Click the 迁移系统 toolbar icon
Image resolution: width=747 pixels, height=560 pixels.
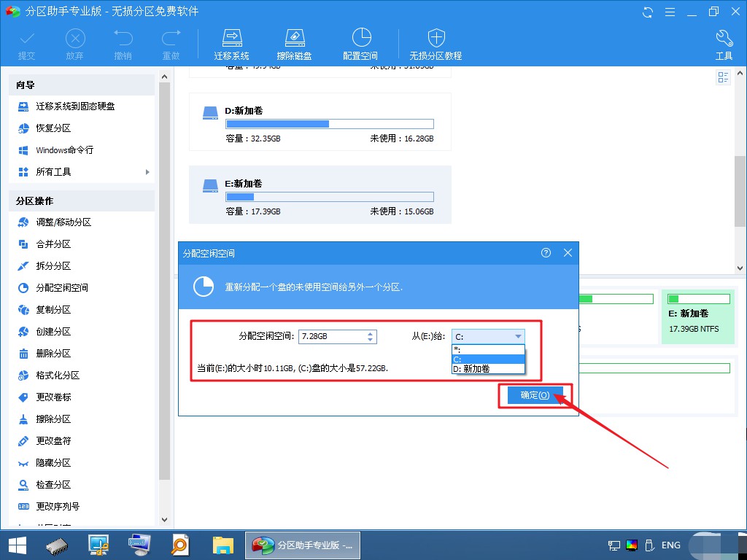pos(231,44)
